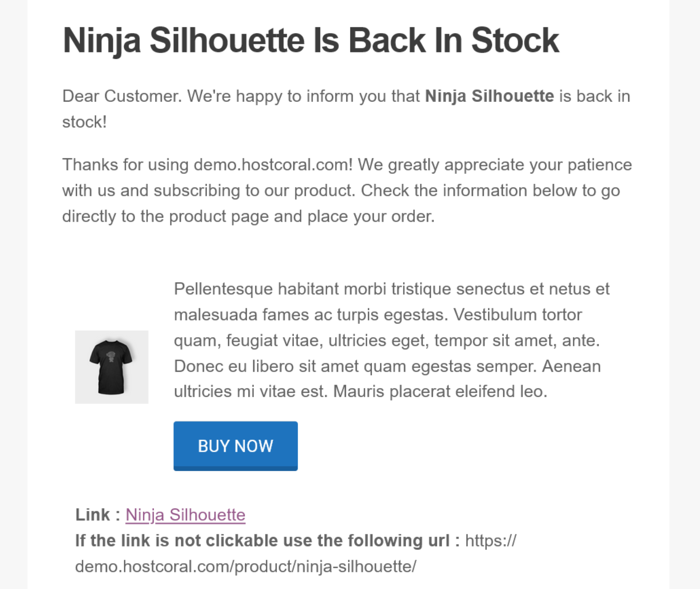Click the blue BUY NOW button
700x589 pixels.
(235, 445)
